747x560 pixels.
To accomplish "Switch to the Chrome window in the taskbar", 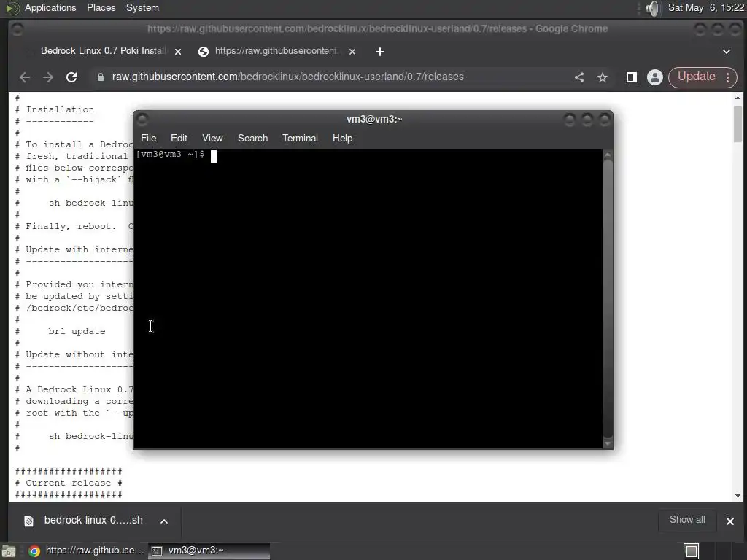I will pyautogui.click(x=86, y=551).
